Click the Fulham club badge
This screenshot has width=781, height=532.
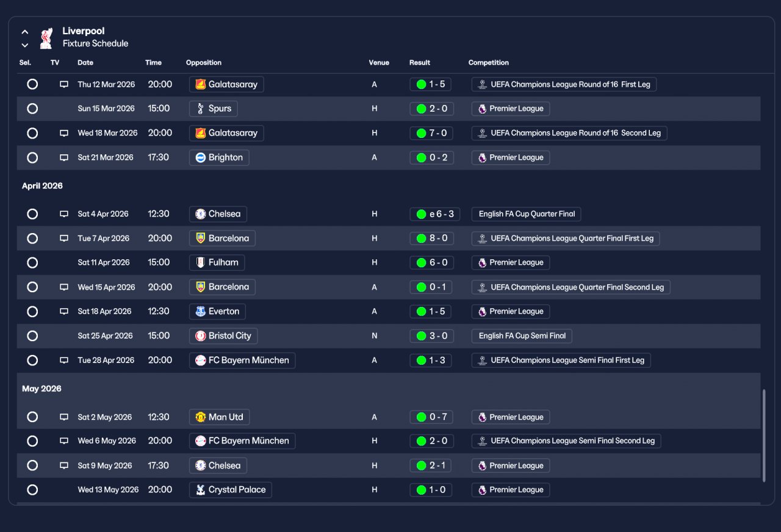point(201,262)
